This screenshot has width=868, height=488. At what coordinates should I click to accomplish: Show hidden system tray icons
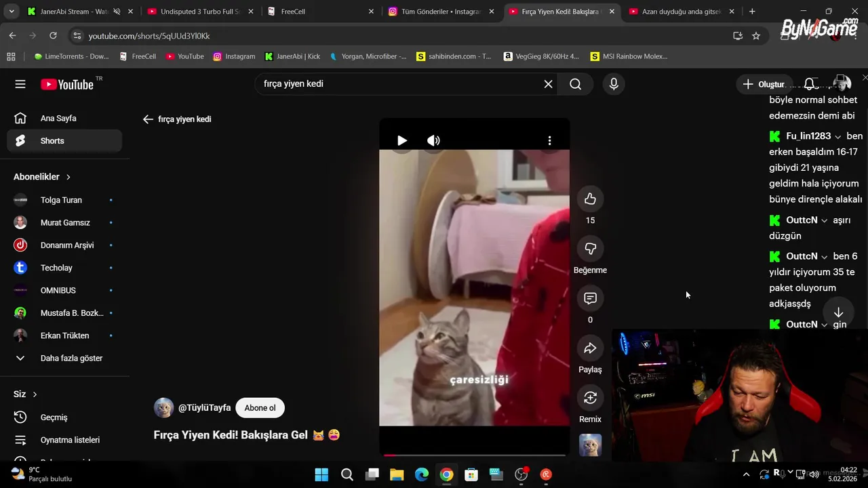coord(747,474)
